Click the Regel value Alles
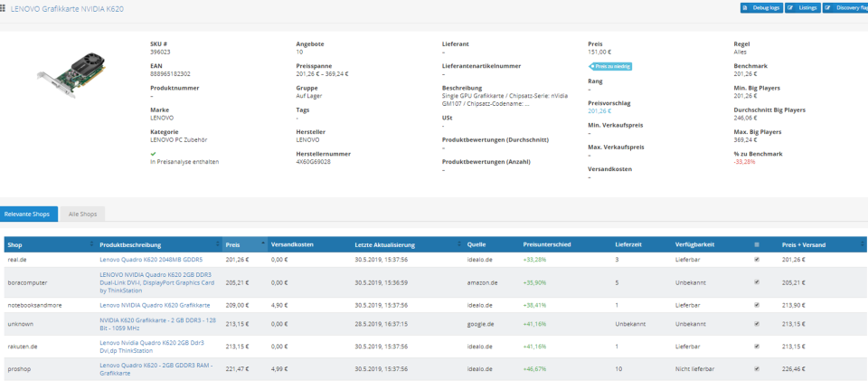This screenshot has width=868, height=381. [740, 52]
